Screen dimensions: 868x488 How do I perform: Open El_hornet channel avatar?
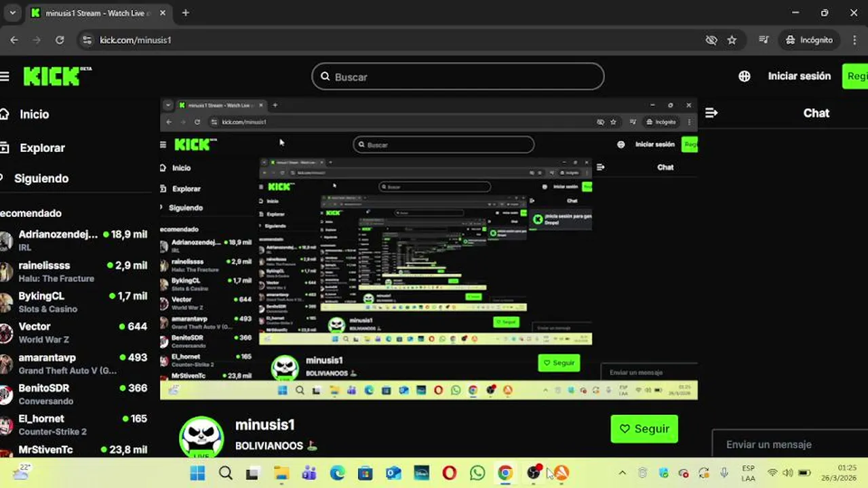5,425
